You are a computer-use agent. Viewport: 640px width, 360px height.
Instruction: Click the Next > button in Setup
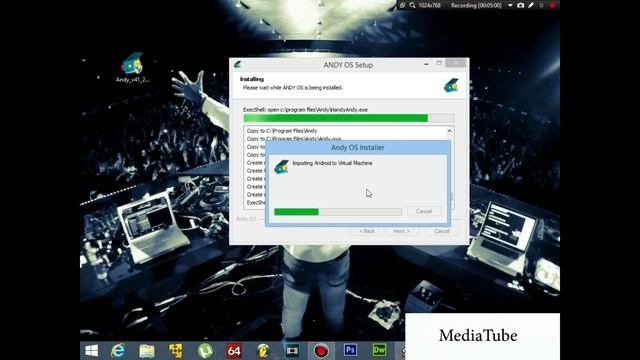coord(401,231)
